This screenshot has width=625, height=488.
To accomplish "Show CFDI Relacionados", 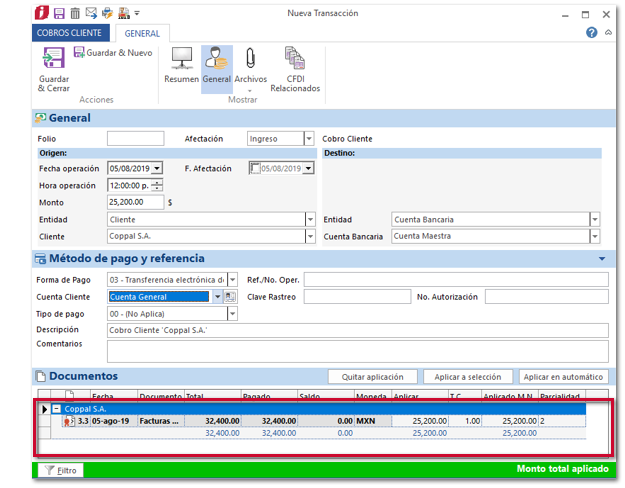I will pyautogui.click(x=295, y=68).
